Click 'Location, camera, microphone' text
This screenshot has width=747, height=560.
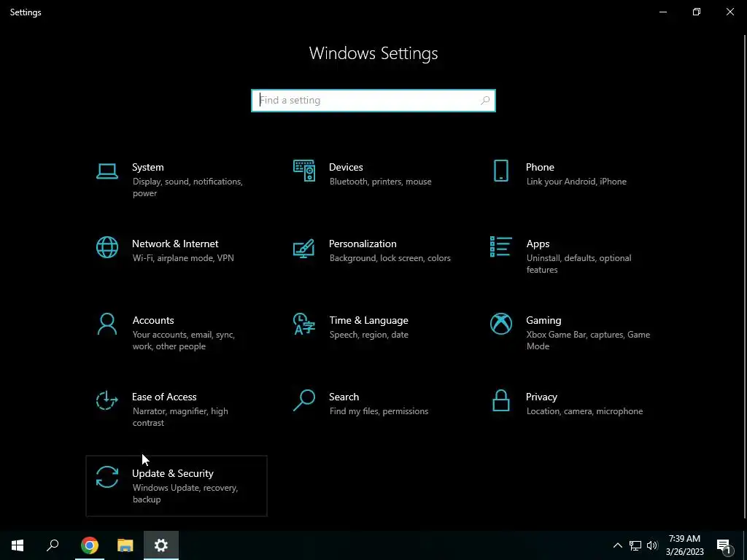[584, 411]
